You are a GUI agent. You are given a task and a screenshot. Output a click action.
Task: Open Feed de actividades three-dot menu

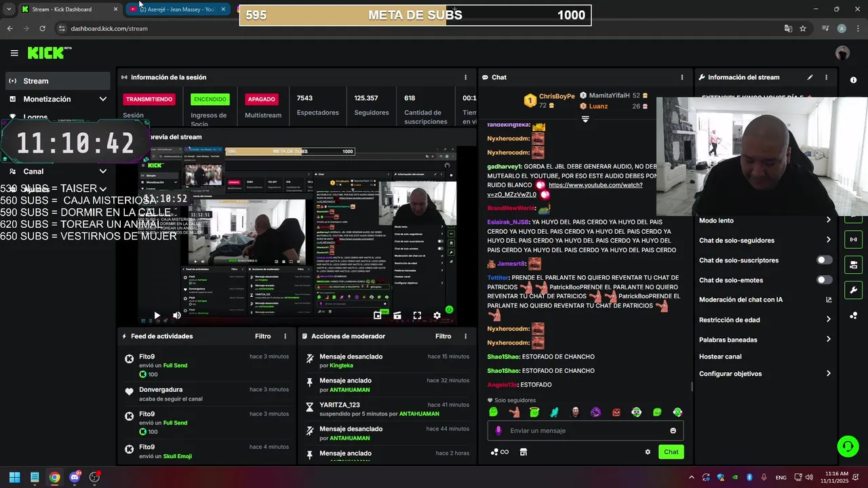click(285, 336)
